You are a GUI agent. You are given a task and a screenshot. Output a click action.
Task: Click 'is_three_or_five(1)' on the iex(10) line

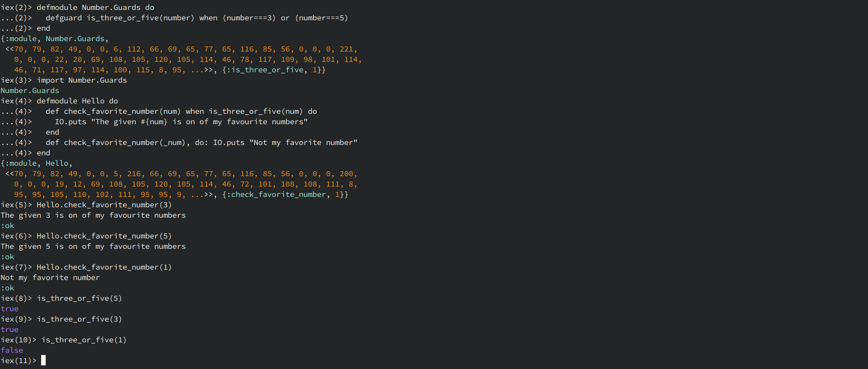tap(84, 340)
